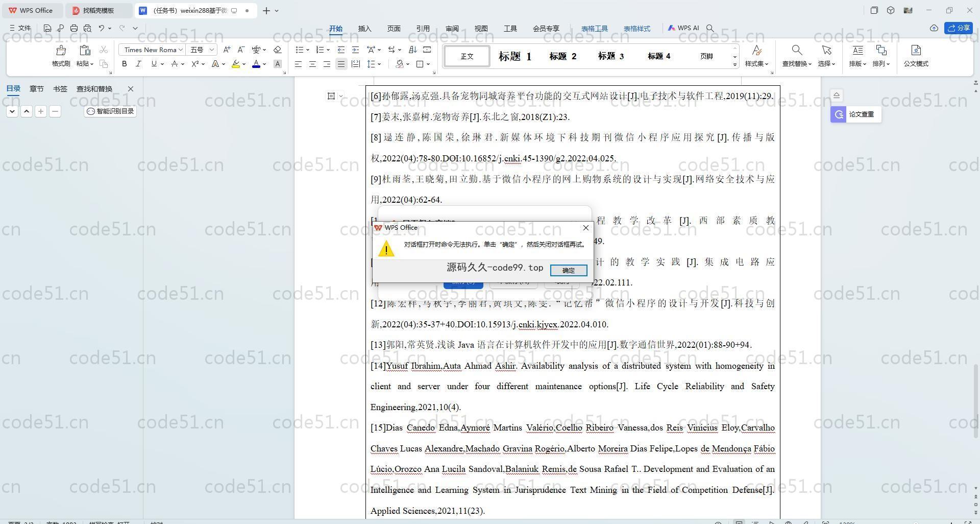This screenshot has width=980, height=524.
Task: Switch to the 表格工具 ribbon tab
Action: coord(595,29)
